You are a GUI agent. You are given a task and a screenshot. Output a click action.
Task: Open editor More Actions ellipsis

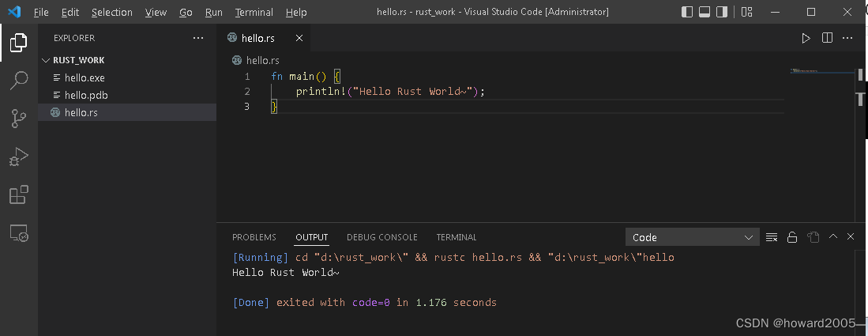coord(847,38)
